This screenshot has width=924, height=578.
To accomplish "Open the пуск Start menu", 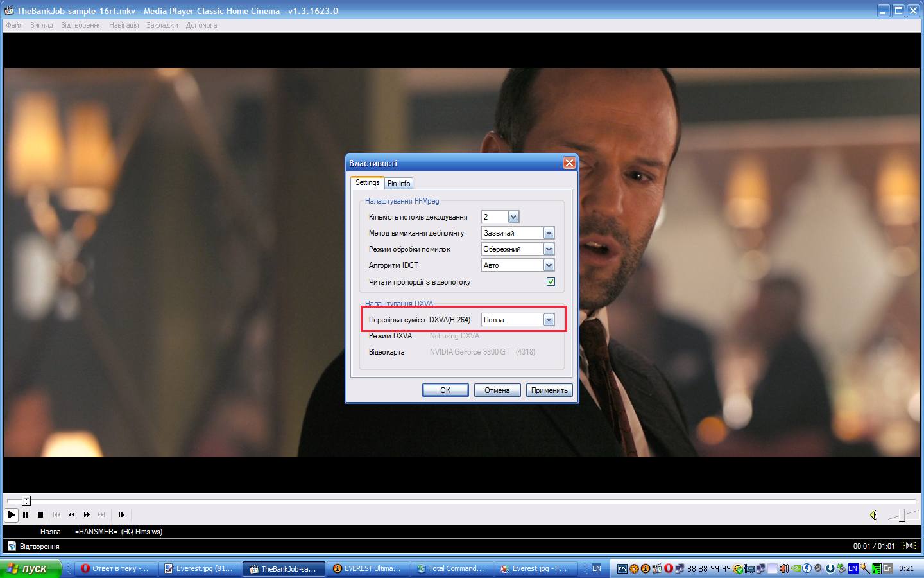I will [x=31, y=568].
